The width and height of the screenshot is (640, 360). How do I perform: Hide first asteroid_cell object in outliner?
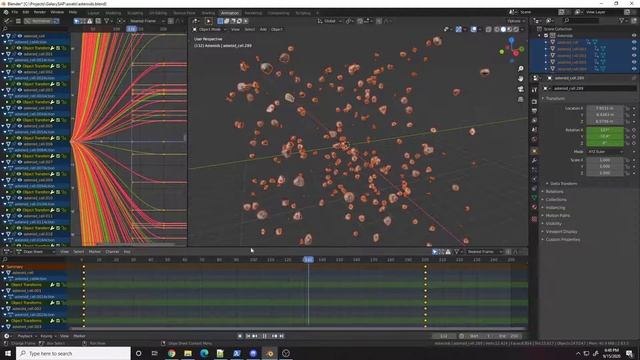pyautogui.click(x=634, y=42)
